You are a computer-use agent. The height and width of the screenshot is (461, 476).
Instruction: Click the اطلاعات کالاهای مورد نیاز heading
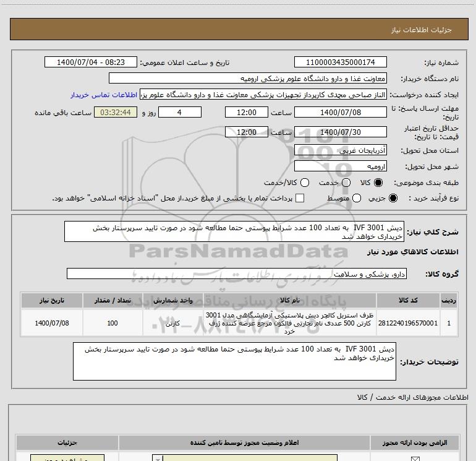point(412,252)
